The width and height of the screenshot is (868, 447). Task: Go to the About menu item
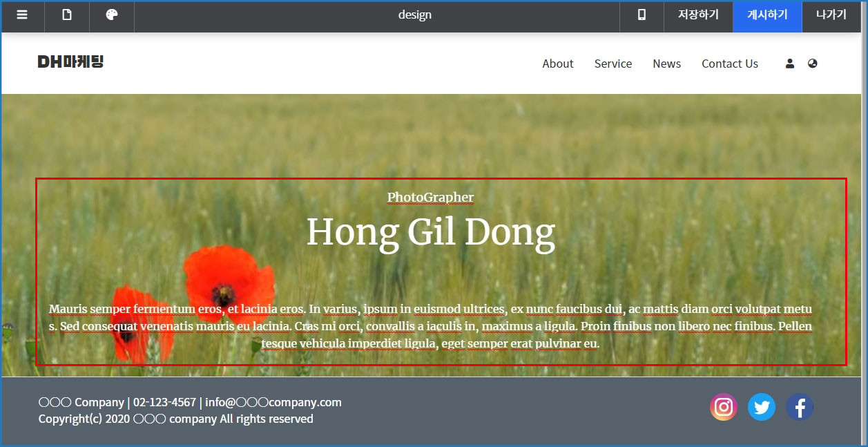point(557,64)
